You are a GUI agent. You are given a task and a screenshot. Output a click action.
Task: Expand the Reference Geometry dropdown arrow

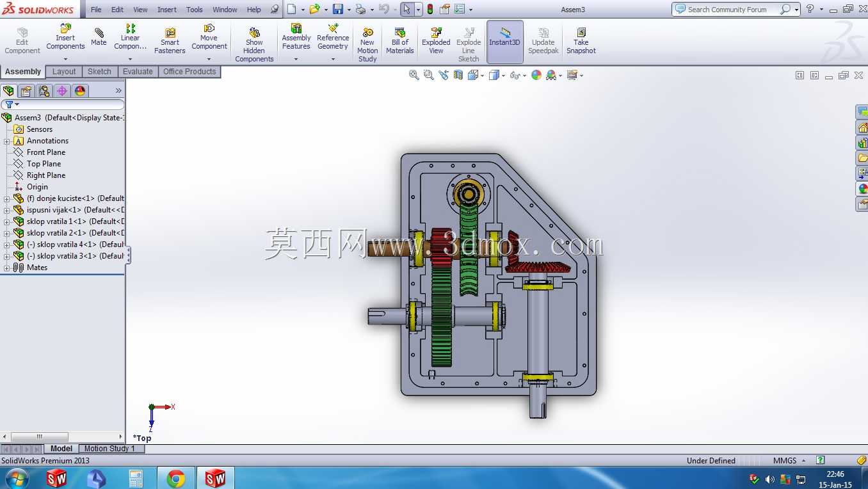(x=333, y=60)
